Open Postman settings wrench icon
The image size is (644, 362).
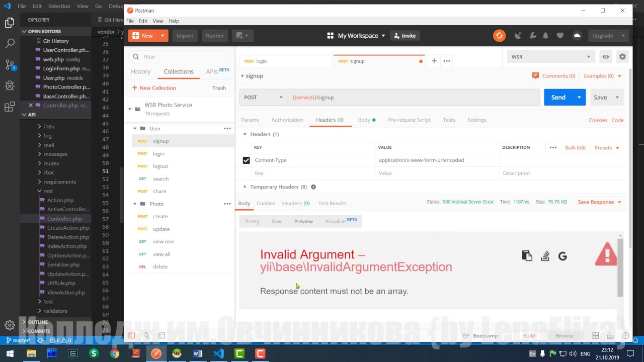533,36
